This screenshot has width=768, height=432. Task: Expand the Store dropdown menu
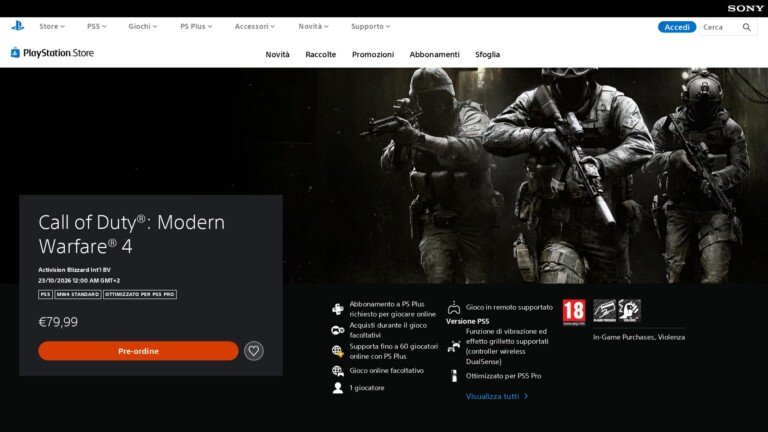[x=52, y=26]
